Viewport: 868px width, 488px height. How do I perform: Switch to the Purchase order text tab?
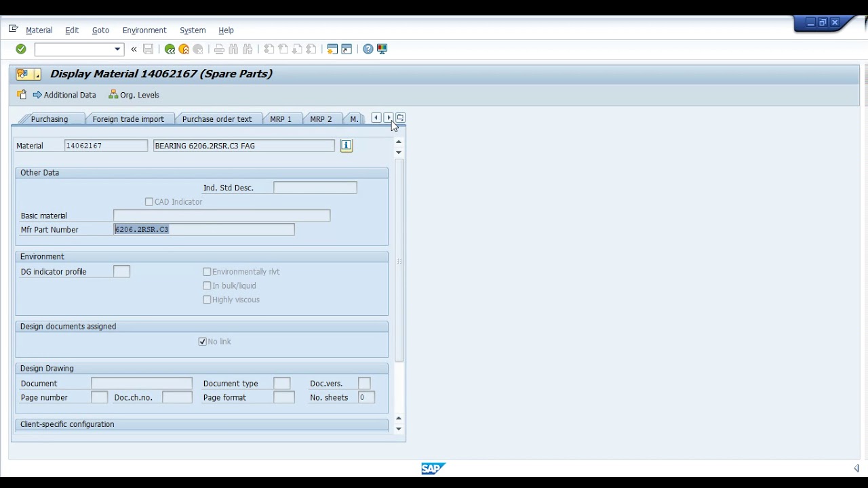pyautogui.click(x=217, y=119)
